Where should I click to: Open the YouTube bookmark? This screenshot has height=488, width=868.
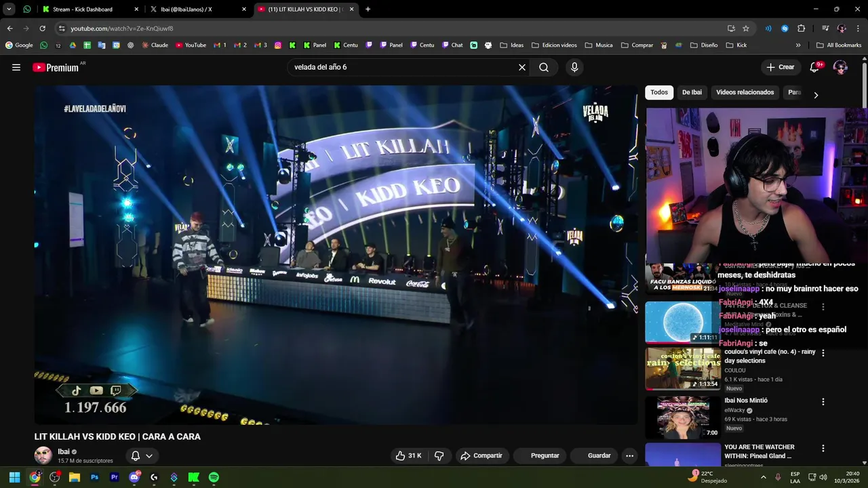coord(191,45)
